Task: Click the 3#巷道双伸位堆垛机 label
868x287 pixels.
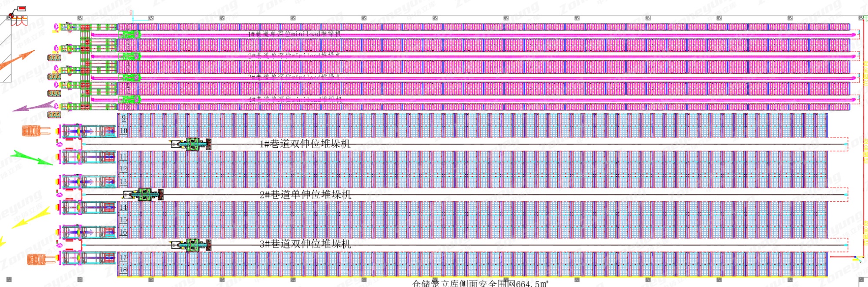Action: pyautogui.click(x=305, y=244)
